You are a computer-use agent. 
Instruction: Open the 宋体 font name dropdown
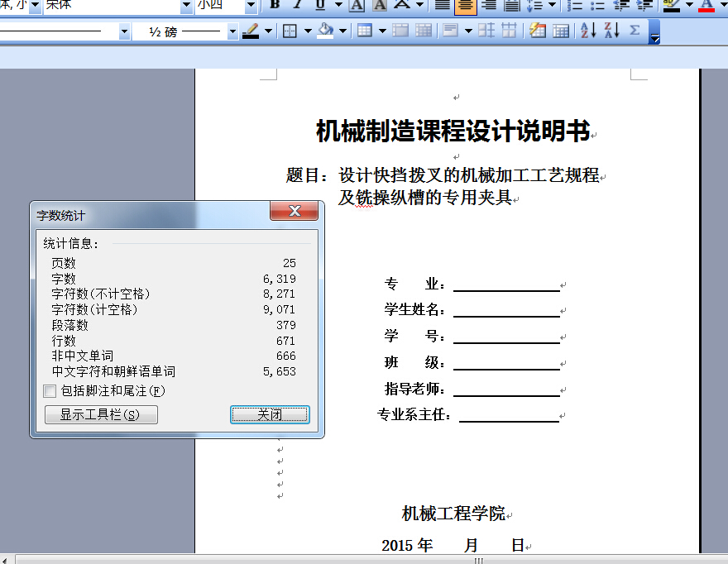click(186, 5)
